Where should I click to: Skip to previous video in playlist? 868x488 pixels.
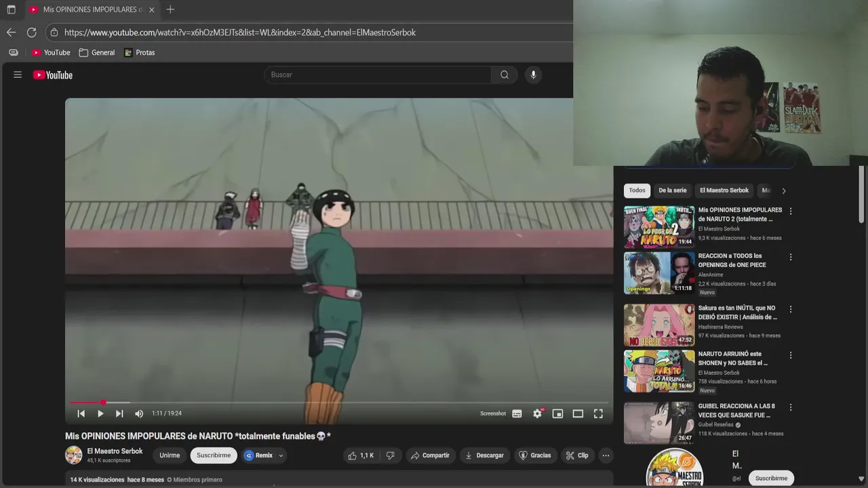point(81,413)
